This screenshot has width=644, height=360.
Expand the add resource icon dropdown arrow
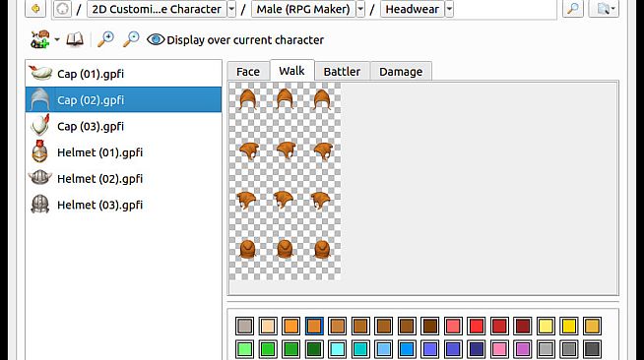coord(57,39)
